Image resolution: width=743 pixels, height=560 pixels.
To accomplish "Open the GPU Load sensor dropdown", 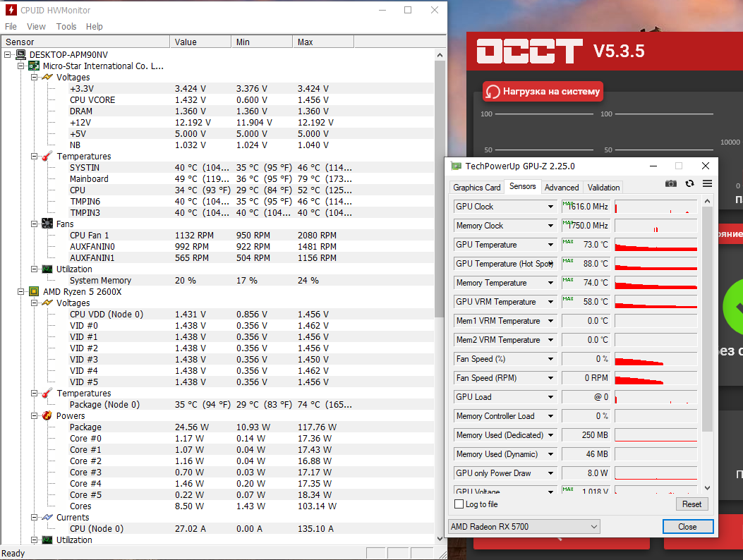I will coord(550,397).
